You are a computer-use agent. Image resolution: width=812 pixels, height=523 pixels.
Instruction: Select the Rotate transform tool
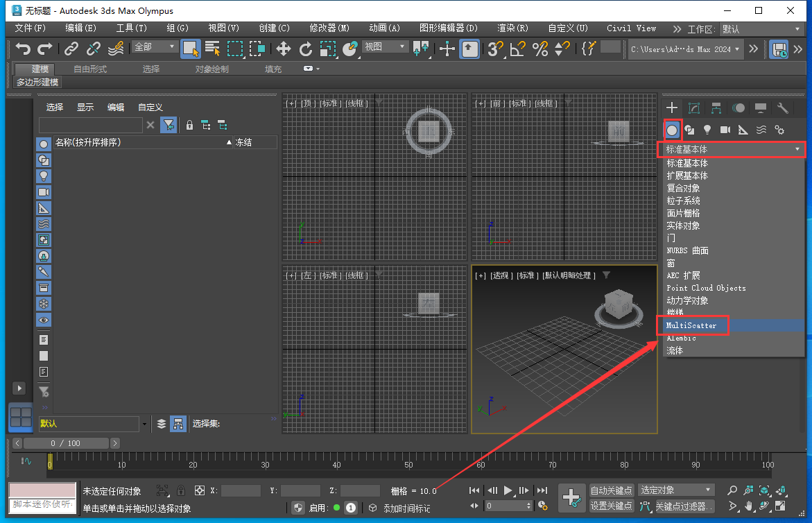coord(306,49)
